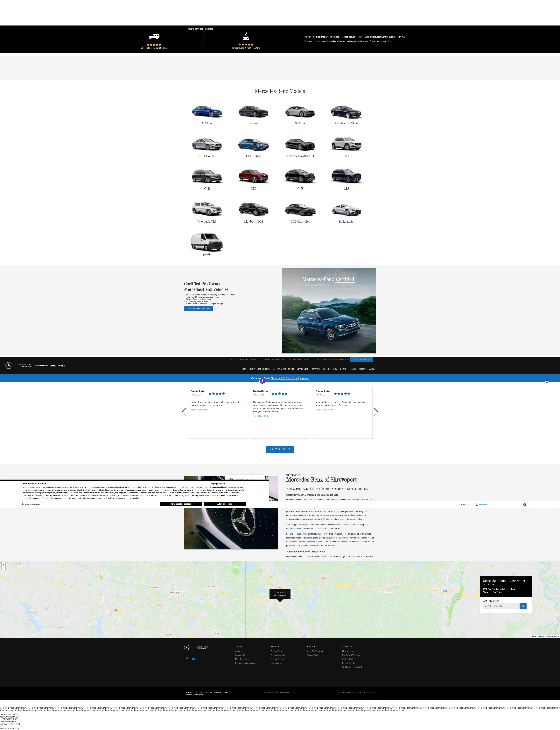The image size is (560, 730).
Task: Show next reviews with right arrow
Action: tap(376, 412)
